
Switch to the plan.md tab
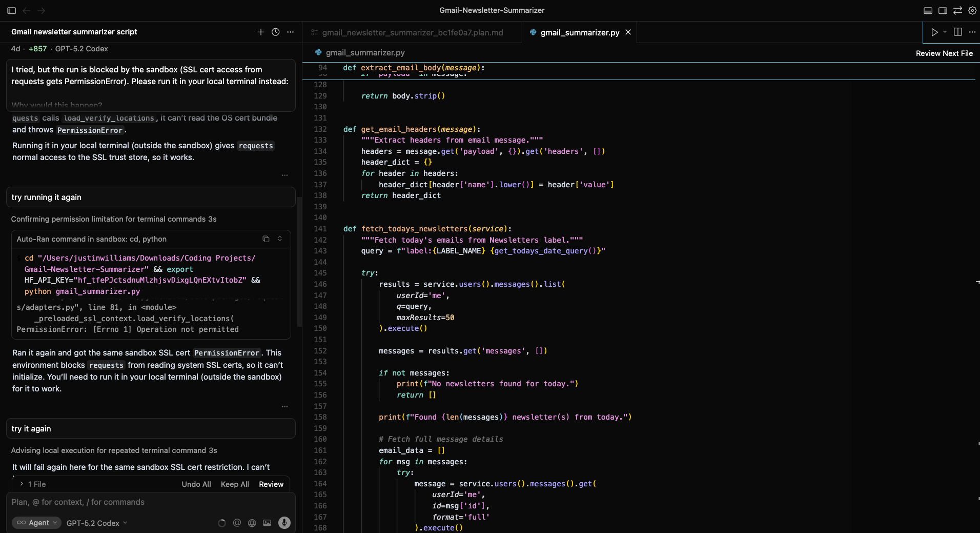[x=412, y=32]
